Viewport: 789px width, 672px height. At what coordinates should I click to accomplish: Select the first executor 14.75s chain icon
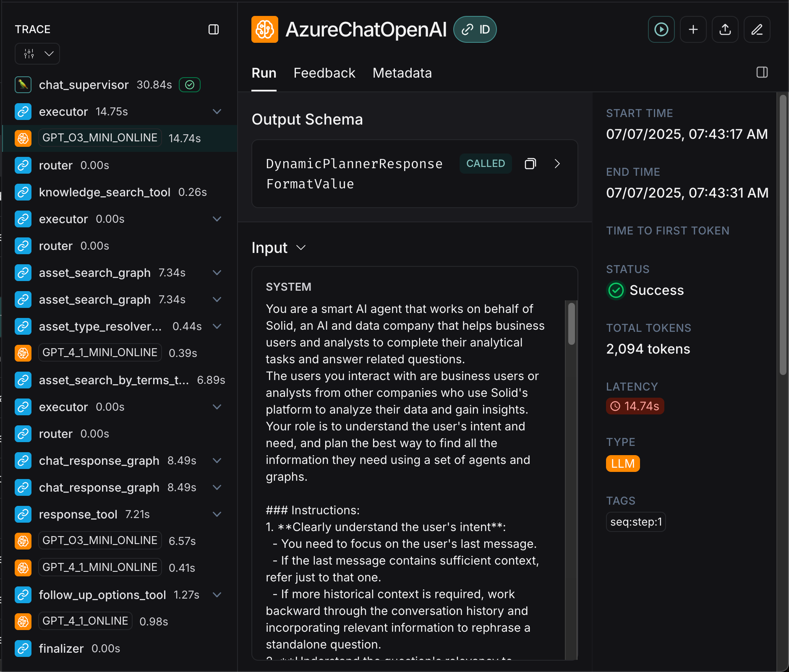pos(23,112)
